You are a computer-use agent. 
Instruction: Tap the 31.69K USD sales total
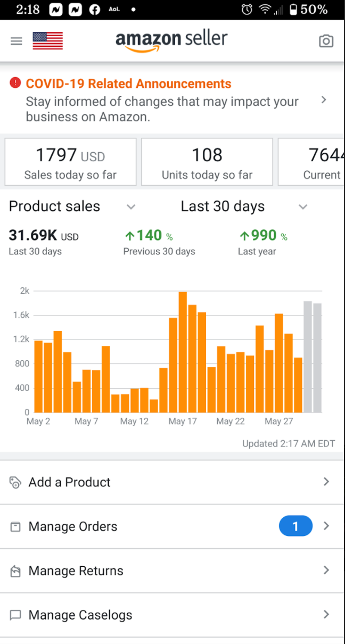coord(44,236)
